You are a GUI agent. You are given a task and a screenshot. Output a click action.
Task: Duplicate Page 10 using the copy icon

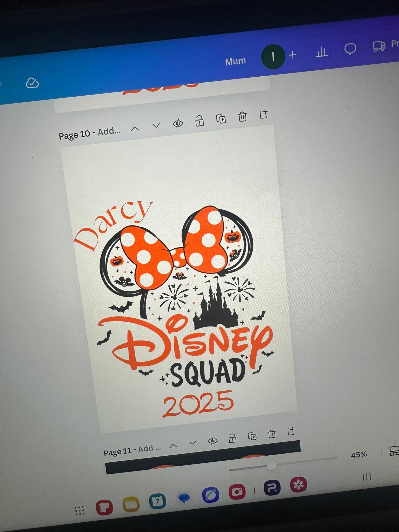click(x=221, y=119)
